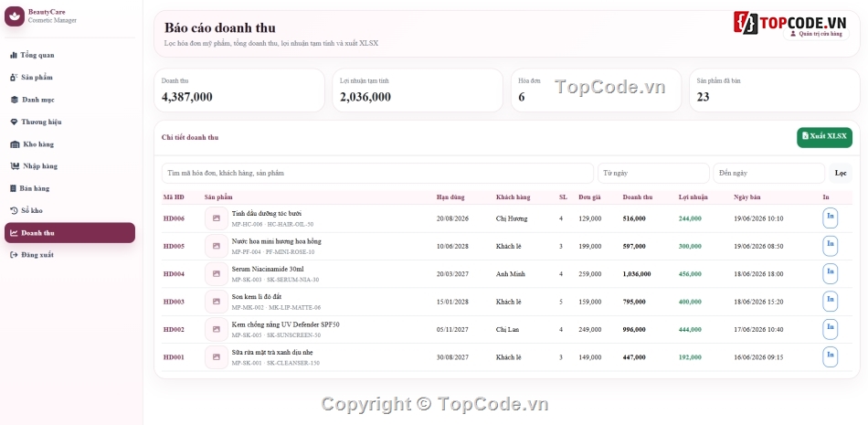Click the Bán hàng receipt icon
Viewport: 868px width, 425px height.
click(14, 188)
